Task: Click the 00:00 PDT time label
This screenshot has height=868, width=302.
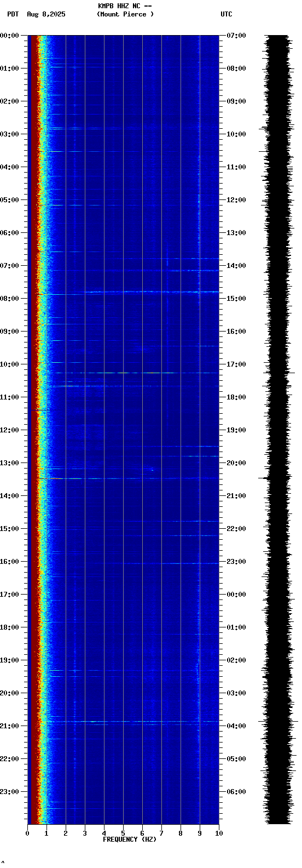Action: point(9,36)
